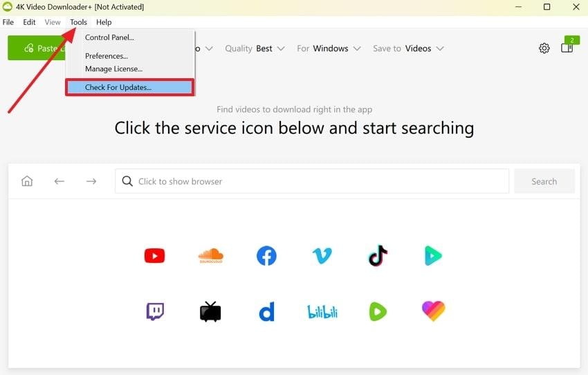
Task: Expand the Save to Videos dropdown
Action: (x=408, y=48)
